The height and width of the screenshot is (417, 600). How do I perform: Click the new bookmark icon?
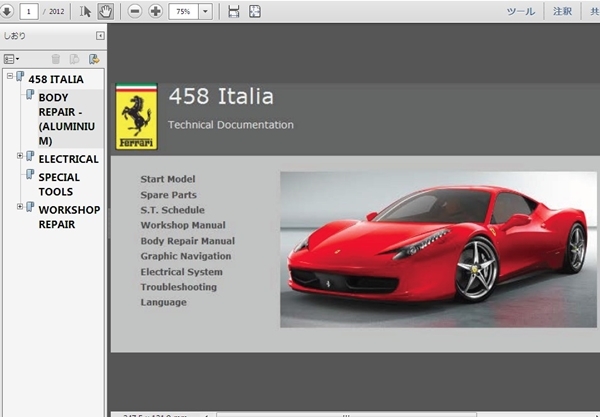75,59
